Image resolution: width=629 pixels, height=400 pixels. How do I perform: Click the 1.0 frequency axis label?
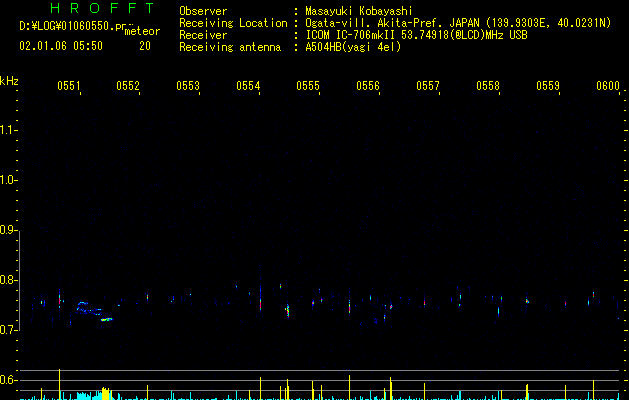point(8,180)
